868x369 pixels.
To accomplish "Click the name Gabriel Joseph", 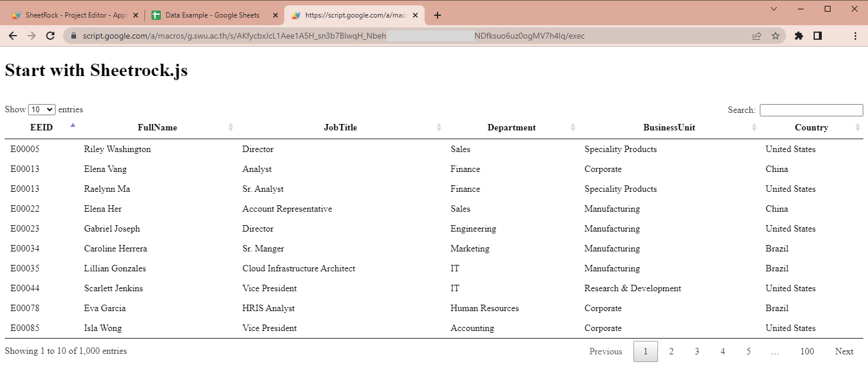I will [112, 229].
